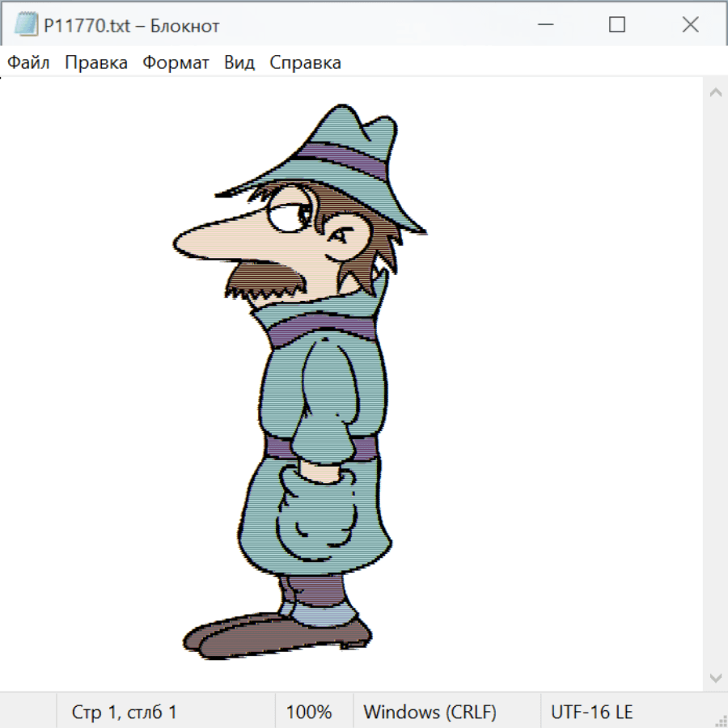Viewport: 728px width, 728px height.
Task: Open the Справка menu
Action: [305, 63]
